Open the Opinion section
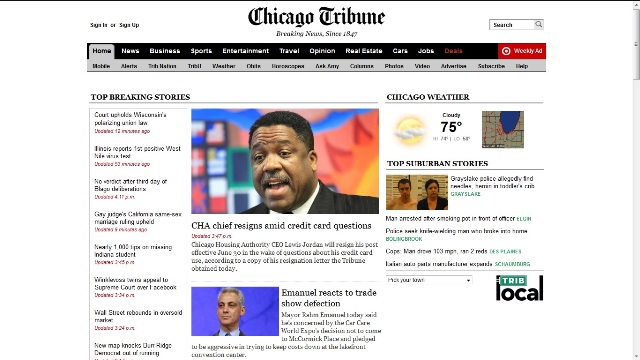 (322, 51)
